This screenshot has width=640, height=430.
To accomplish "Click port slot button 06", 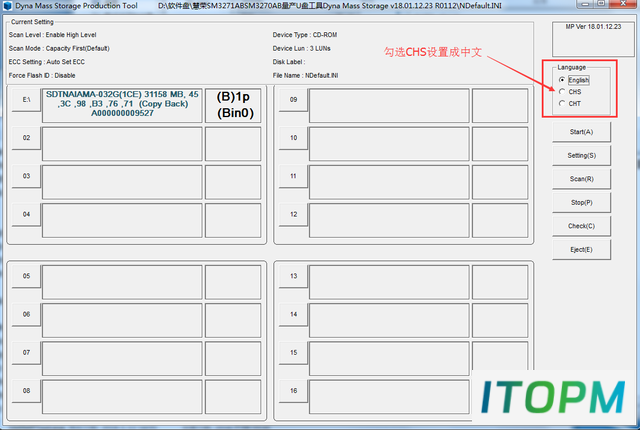I will tap(27, 315).
